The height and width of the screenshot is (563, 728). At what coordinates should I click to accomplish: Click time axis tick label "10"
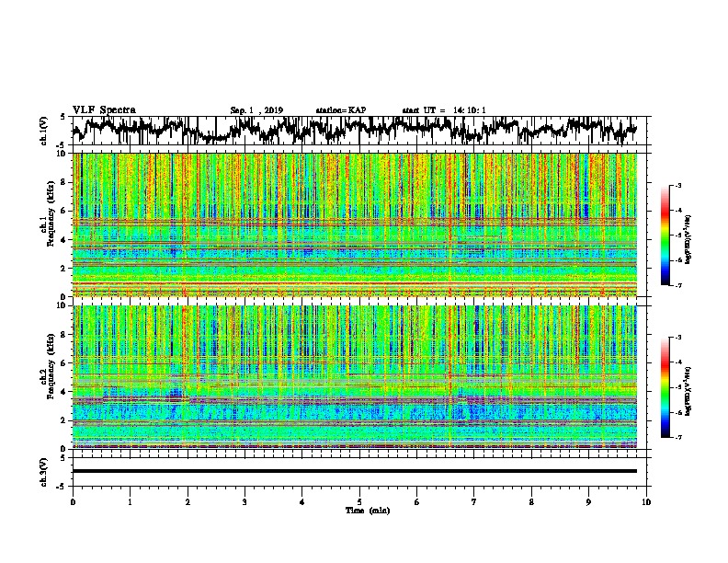coord(646,502)
